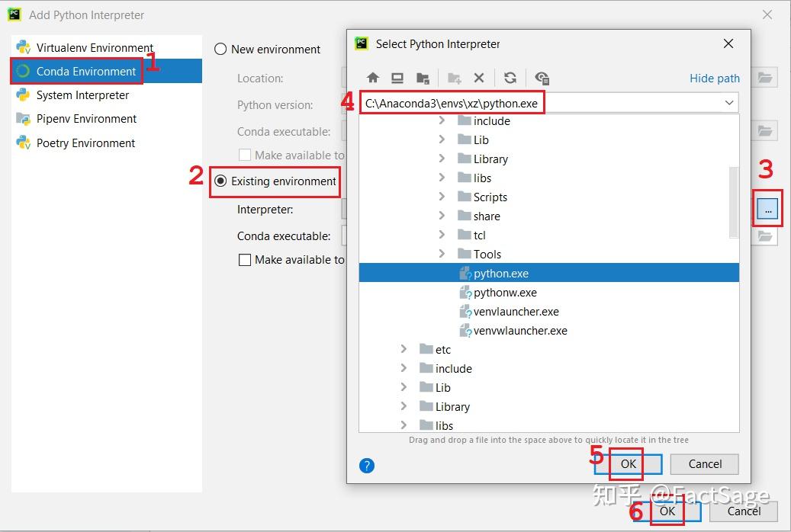The image size is (791, 532).
Task: Click the Tools folder icon
Action: click(x=464, y=254)
